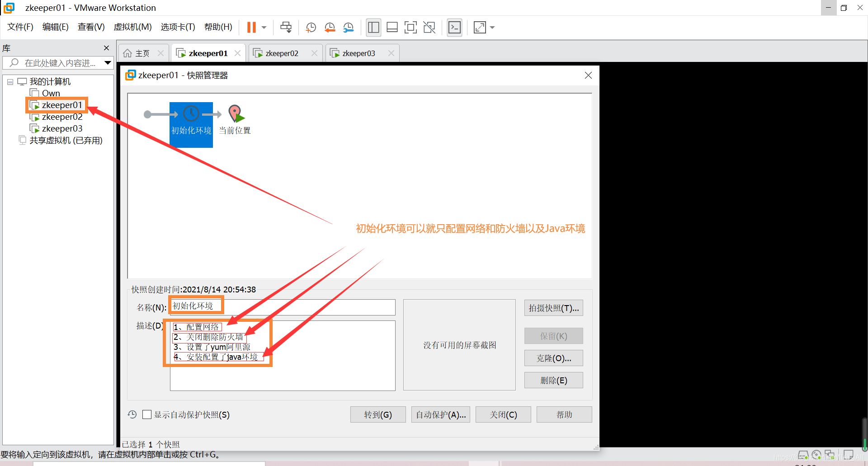The width and height of the screenshot is (868, 466).
Task: Enable 显示自动保护快照 checkbox
Action: click(147, 414)
